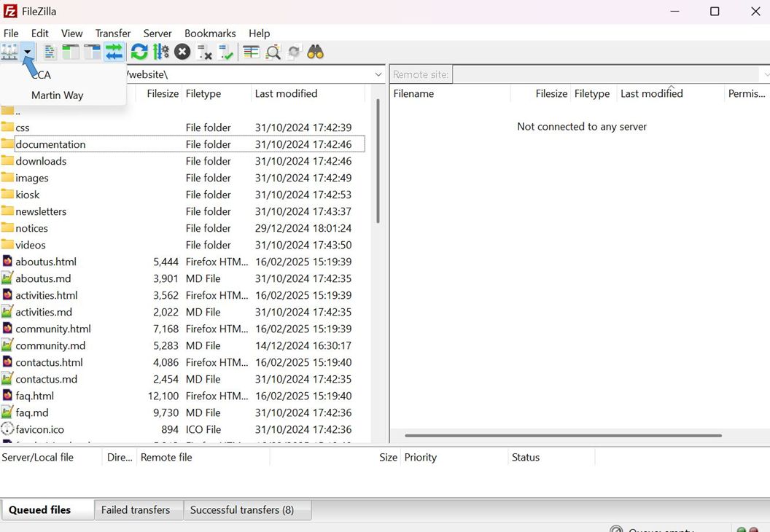This screenshot has width=770, height=532.
Task: Click the binoculars file search icon
Action: coord(315,52)
